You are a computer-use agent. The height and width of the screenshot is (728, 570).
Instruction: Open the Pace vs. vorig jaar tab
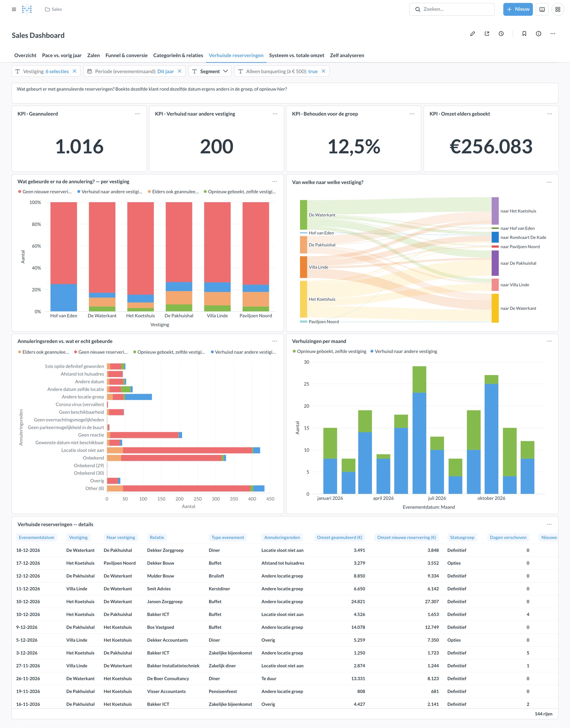point(62,55)
